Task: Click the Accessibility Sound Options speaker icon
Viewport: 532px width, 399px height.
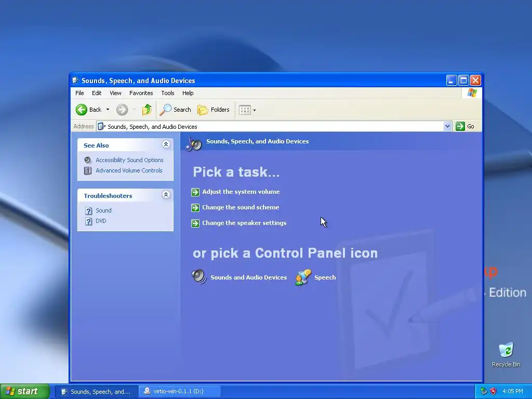Action: tap(88, 160)
